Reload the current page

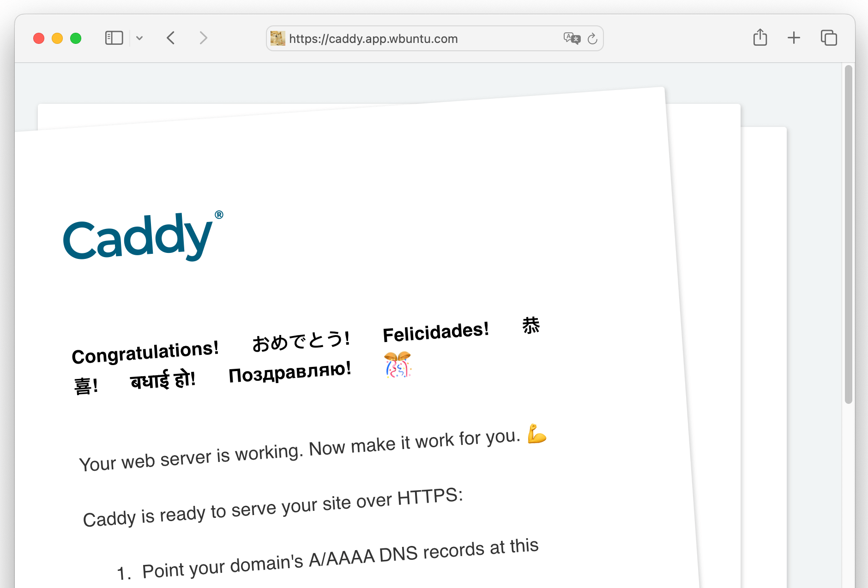coord(592,39)
